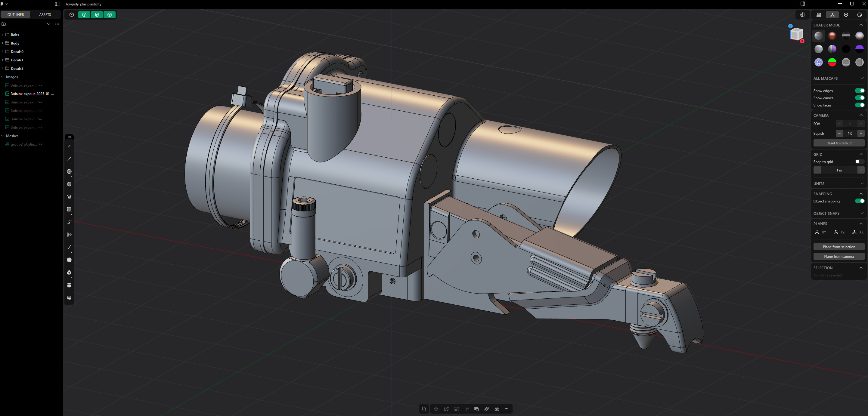Expand the Decals2 group
Viewport: 868px width, 416px height.
[3, 68]
